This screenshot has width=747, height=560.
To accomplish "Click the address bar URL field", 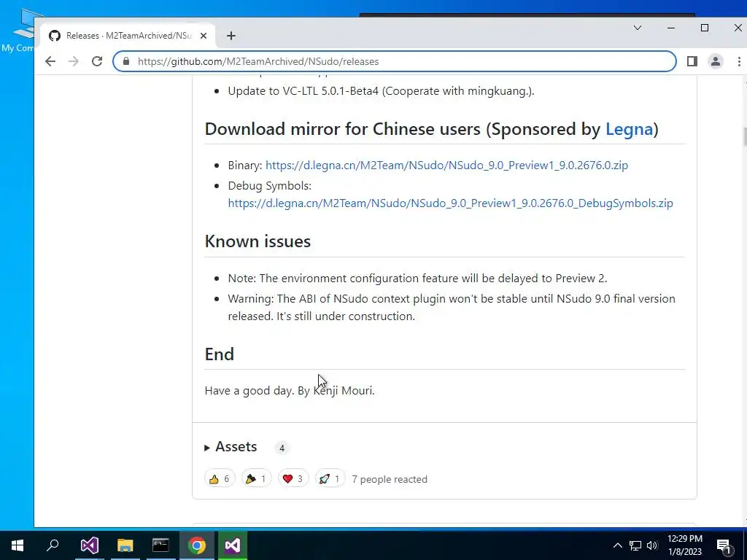I will (x=395, y=61).
